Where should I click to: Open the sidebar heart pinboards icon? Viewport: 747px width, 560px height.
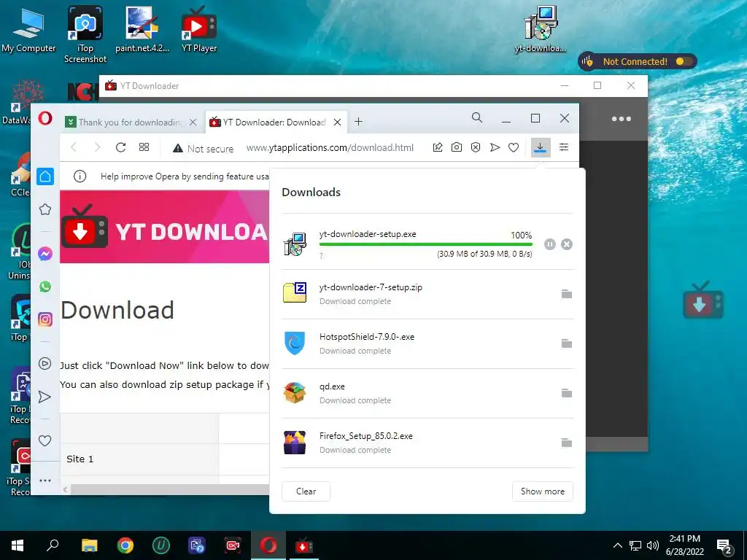[44, 440]
